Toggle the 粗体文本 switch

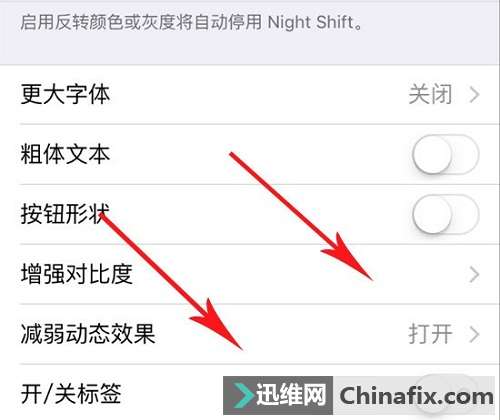pyautogui.click(x=446, y=154)
